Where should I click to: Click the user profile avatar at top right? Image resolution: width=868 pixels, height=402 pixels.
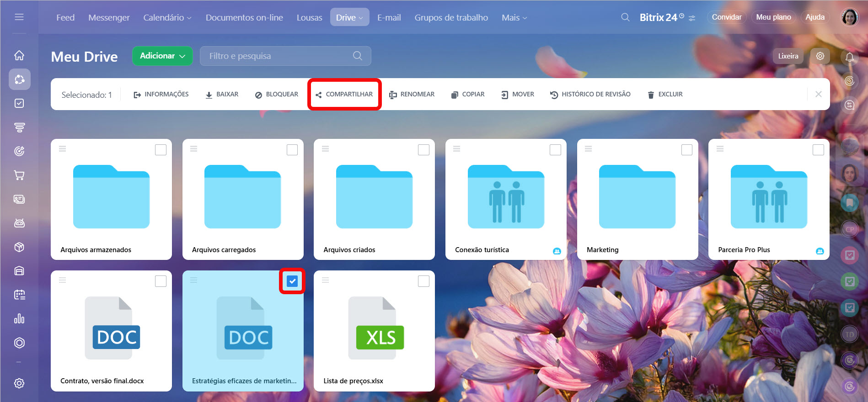[x=850, y=17]
